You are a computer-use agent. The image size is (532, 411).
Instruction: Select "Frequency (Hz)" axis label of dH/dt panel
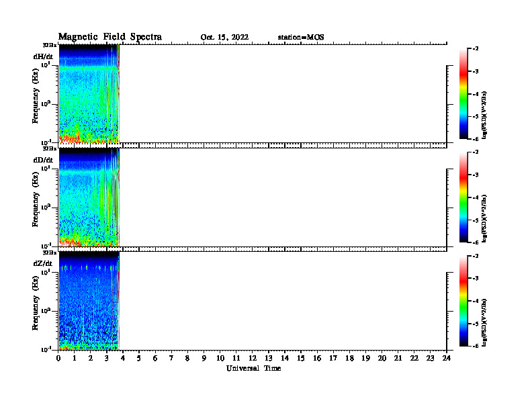[36, 96]
